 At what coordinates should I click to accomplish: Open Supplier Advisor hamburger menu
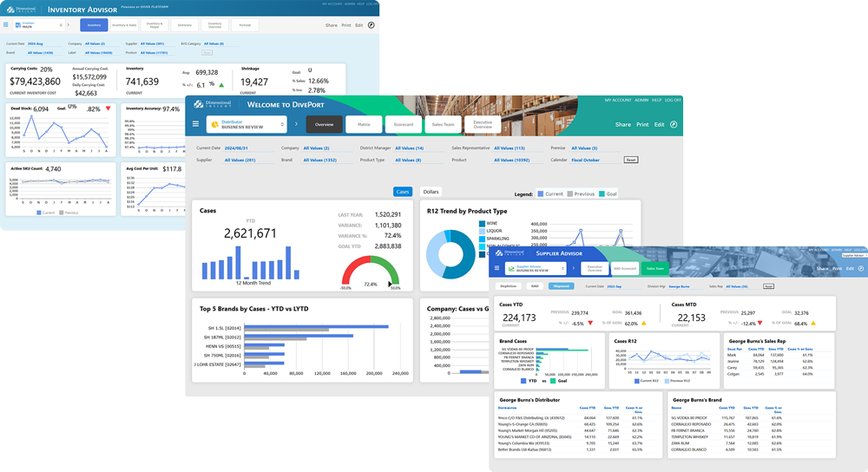click(496, 269)
